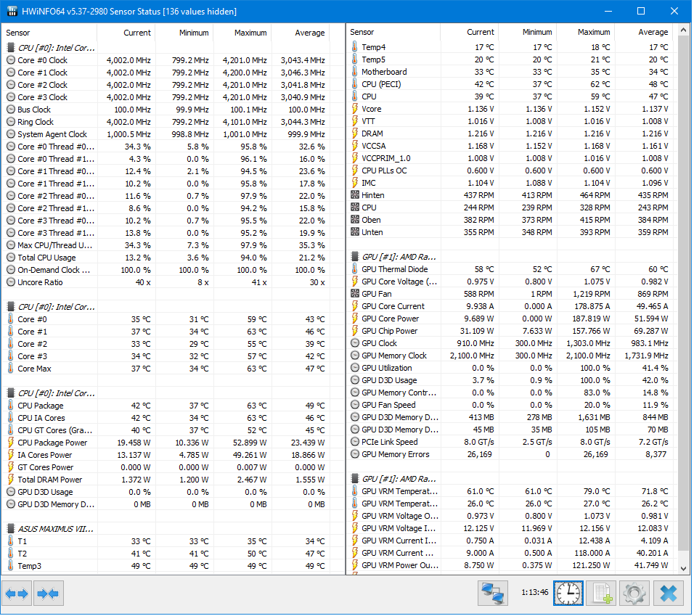694x616 pixels.
Task: Click the Oben fan icon
Action: pyautogui.click(x=355, y=221)
